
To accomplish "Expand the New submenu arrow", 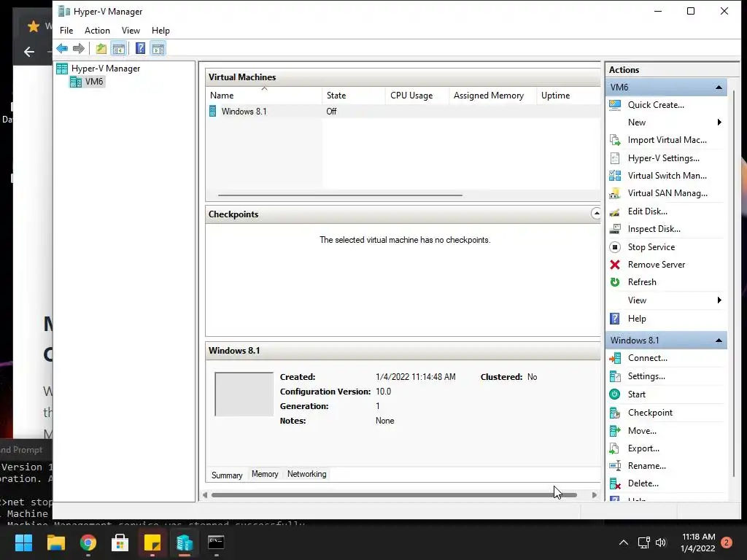I will pyautogui.click(x=719, y=122).
